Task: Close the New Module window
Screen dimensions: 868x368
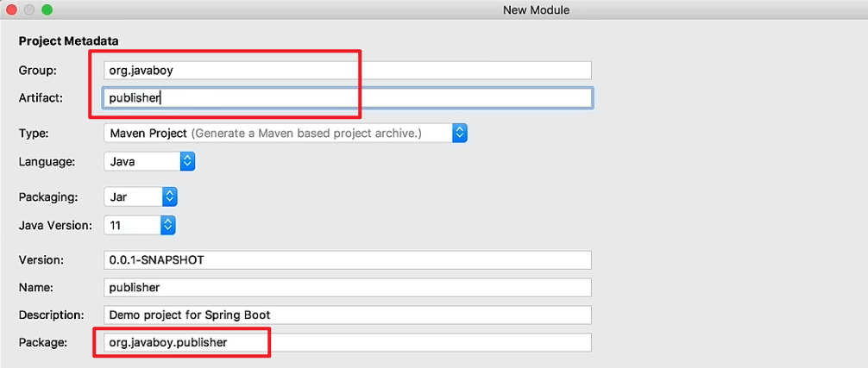Action: pos(11,9)
